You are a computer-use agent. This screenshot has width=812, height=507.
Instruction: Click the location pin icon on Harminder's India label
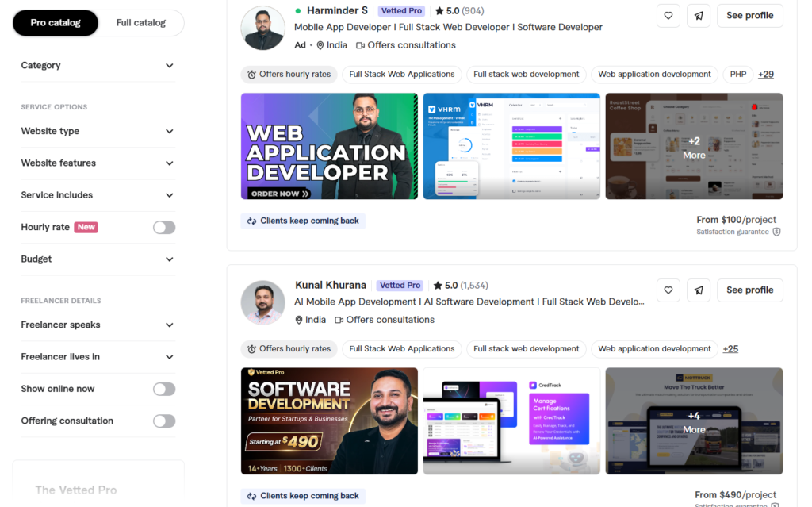coord(320,45)
